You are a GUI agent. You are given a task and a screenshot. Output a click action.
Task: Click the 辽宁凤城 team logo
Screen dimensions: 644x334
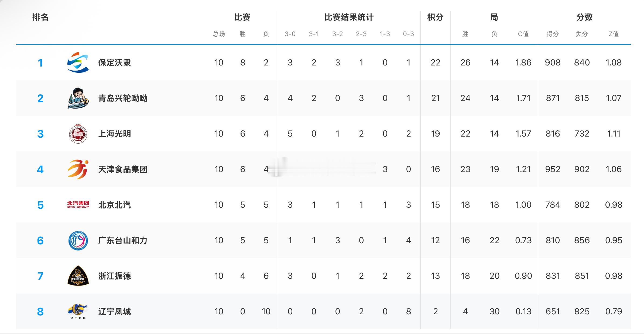[x=78, y=311]
